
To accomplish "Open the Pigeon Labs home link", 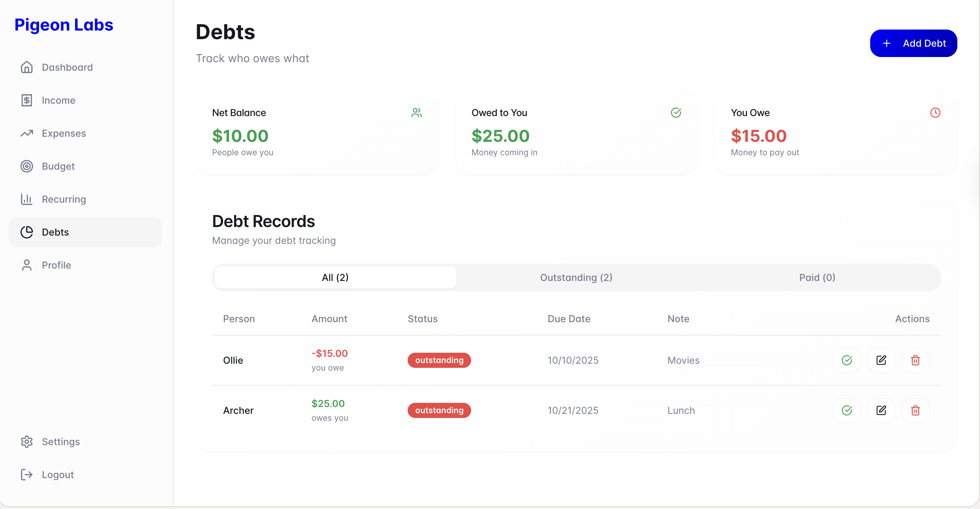I will [64, 25].
